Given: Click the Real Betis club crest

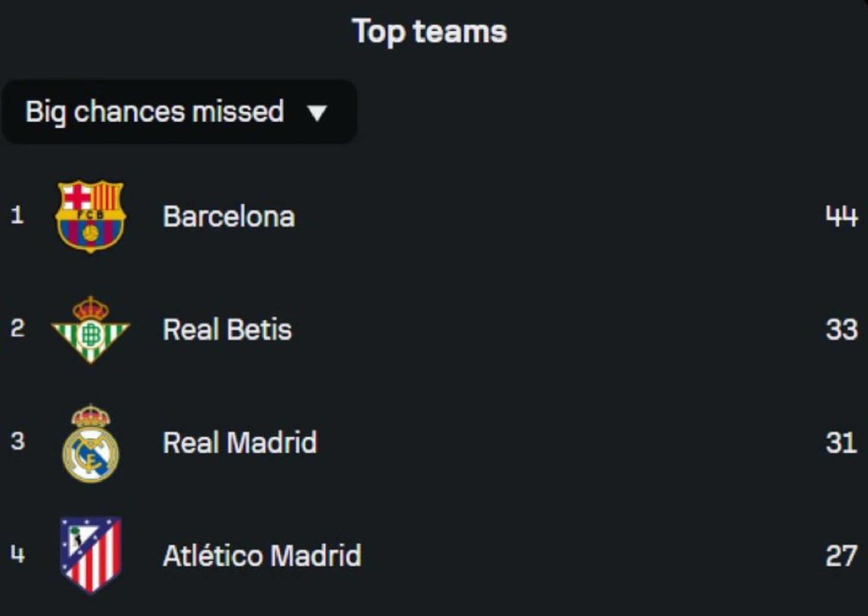Looking at the screenshot, I should (x=90, y=330).
